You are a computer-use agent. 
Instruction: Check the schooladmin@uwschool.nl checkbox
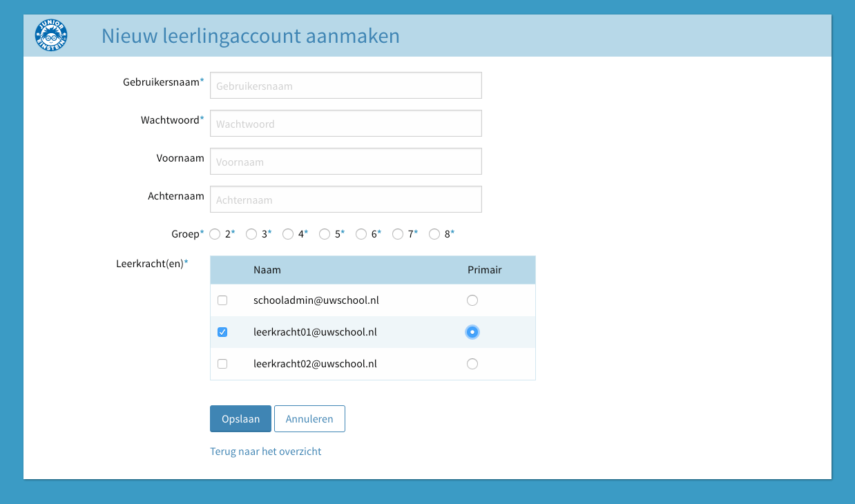(x=222, y=300)
